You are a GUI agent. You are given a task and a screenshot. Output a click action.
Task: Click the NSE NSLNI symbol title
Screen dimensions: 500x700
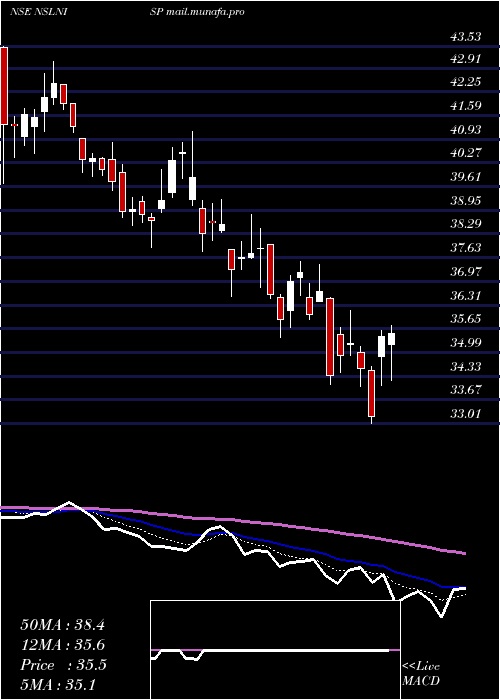pyautogui.click(x=38, y=12)
